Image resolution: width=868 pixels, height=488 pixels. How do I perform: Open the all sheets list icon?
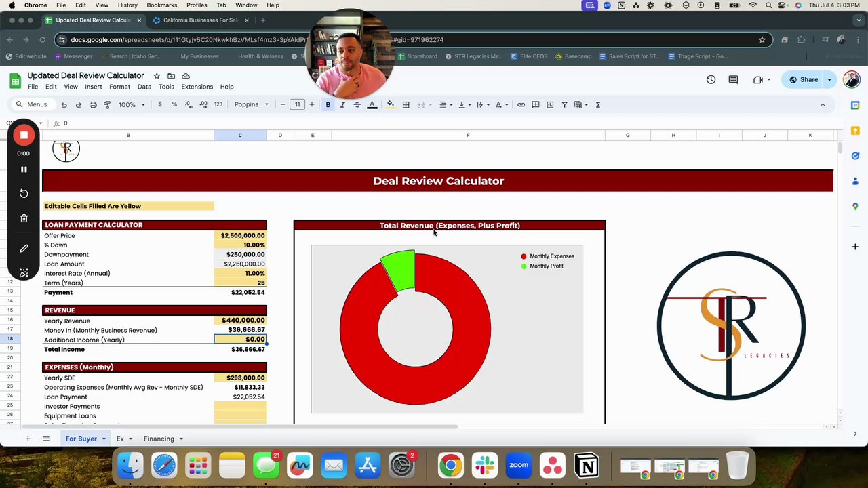pos(46,439)
